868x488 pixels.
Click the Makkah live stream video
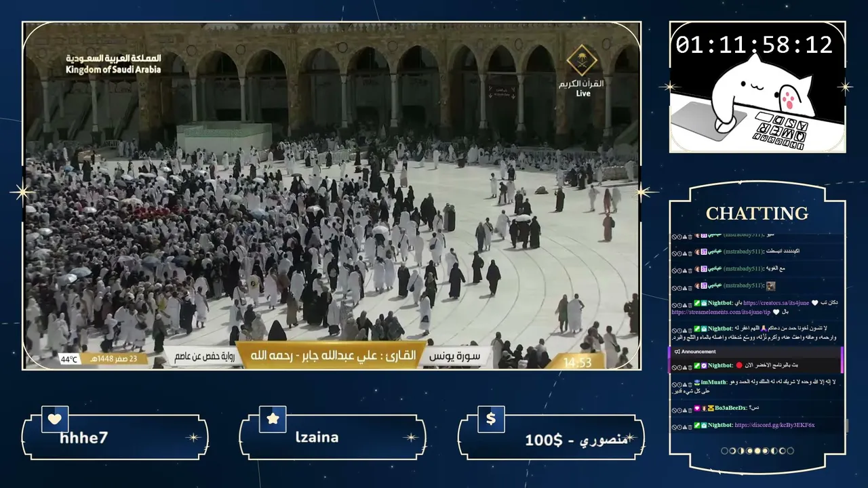coord(332,196)
